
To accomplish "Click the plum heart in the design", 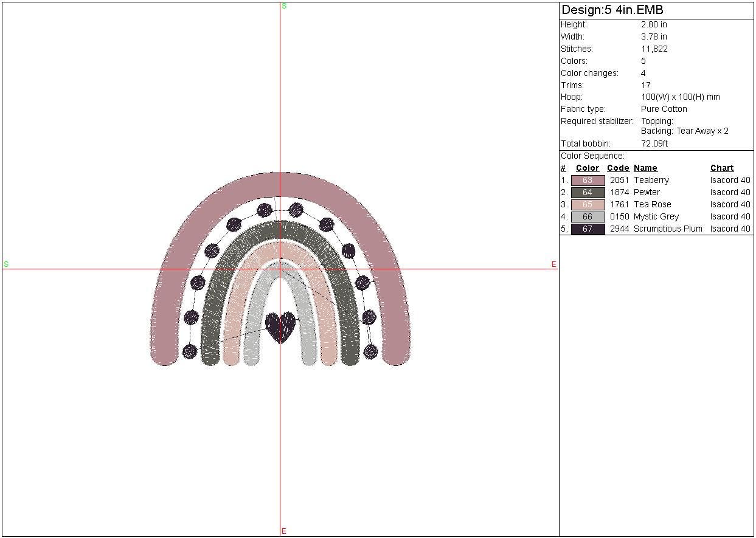I will pos(280,326).
